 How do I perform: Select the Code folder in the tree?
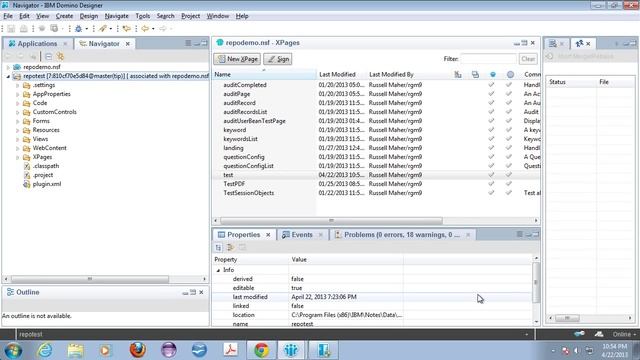[40, 103]
